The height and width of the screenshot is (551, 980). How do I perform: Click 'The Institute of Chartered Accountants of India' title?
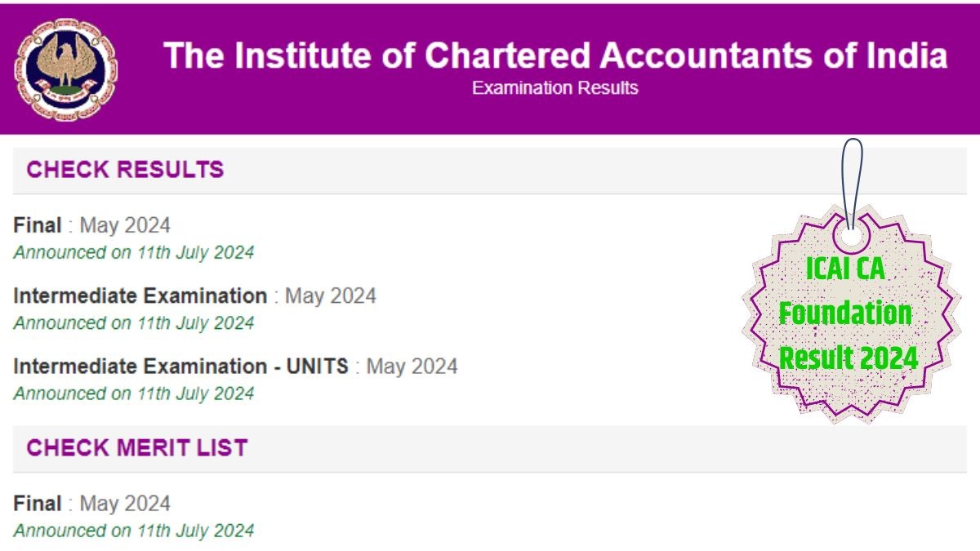pyautogui.click(x=555, y=56)
